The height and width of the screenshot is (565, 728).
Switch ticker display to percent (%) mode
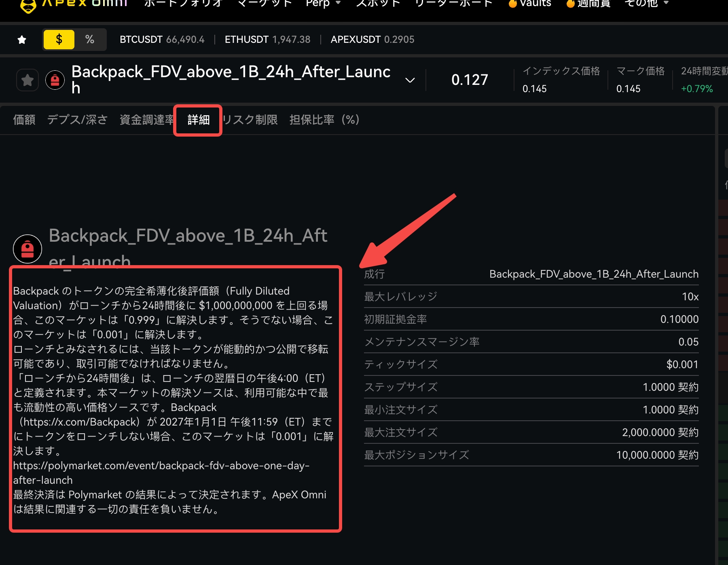click(x=90, y=40)
